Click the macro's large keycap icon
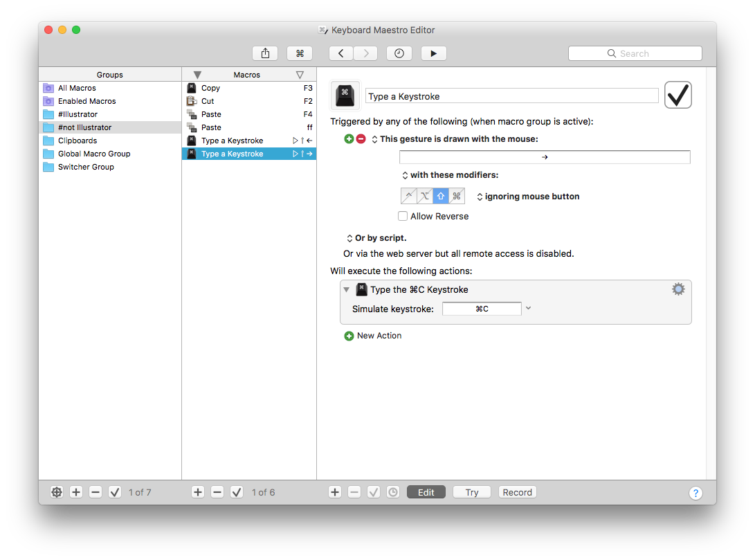This screenshot has height=560, width=755. coord(345,96)
